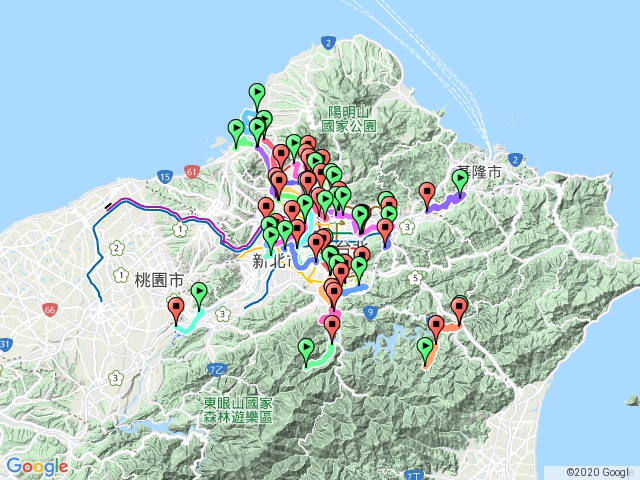Click the Highway 66 road shield
The height and width of the screenshot is (480, 640).
click(x=49, y=311)
